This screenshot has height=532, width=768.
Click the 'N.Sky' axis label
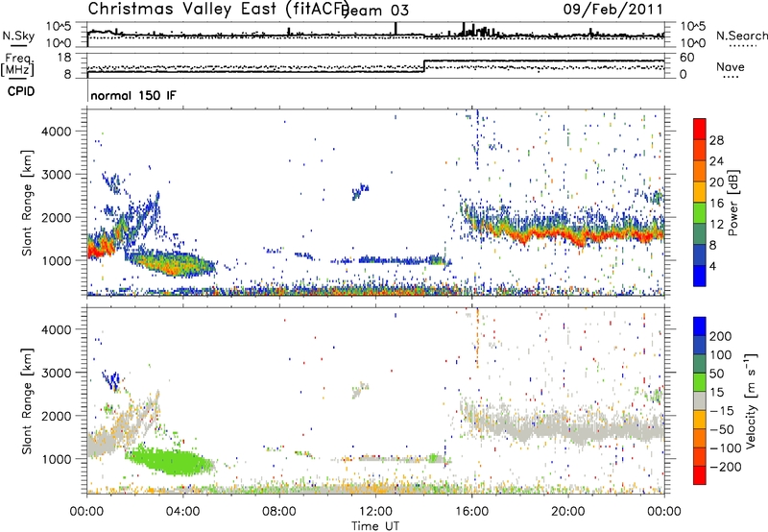(x=18, y=36)
